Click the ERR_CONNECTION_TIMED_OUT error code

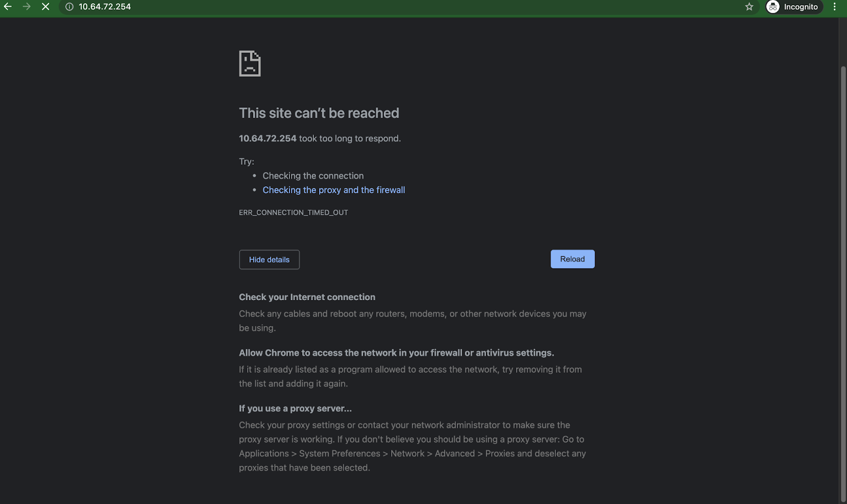[293, 212]
